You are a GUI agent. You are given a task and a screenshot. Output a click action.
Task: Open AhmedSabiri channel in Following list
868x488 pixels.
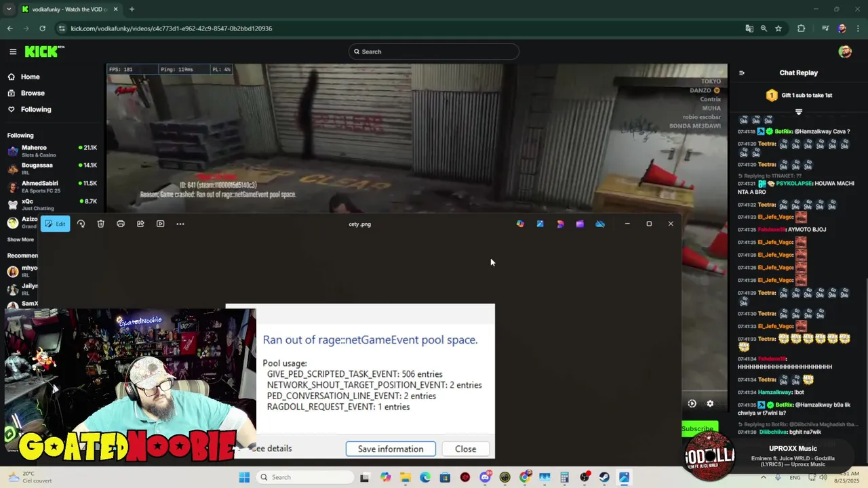52,186
